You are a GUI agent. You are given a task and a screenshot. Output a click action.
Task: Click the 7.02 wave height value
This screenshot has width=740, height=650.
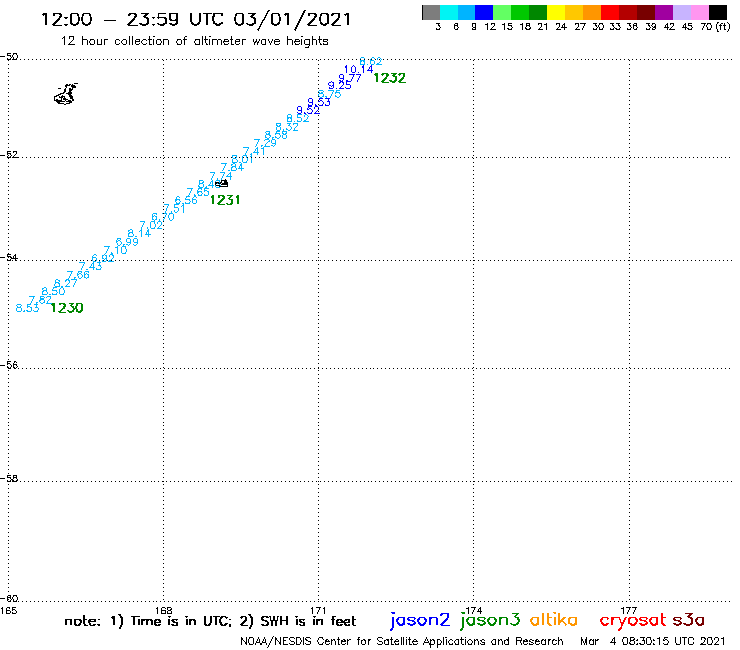pos(151,225)
